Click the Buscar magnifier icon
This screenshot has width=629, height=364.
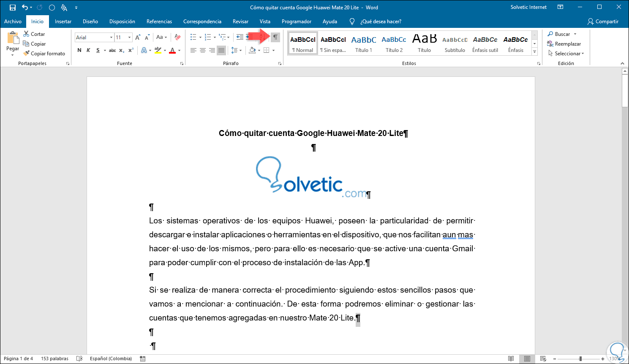(x=550, y=34)
